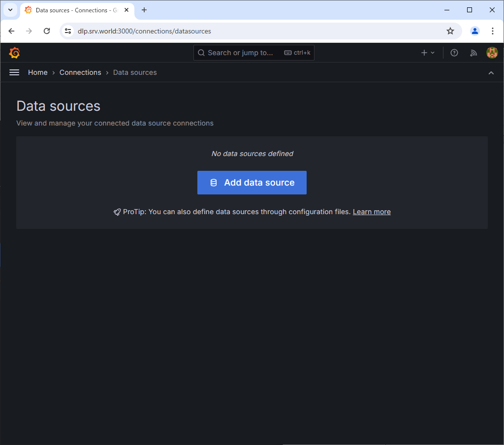Go to Home breadcrumb
This screenshot has height=445, width=504.
[37, 73]
